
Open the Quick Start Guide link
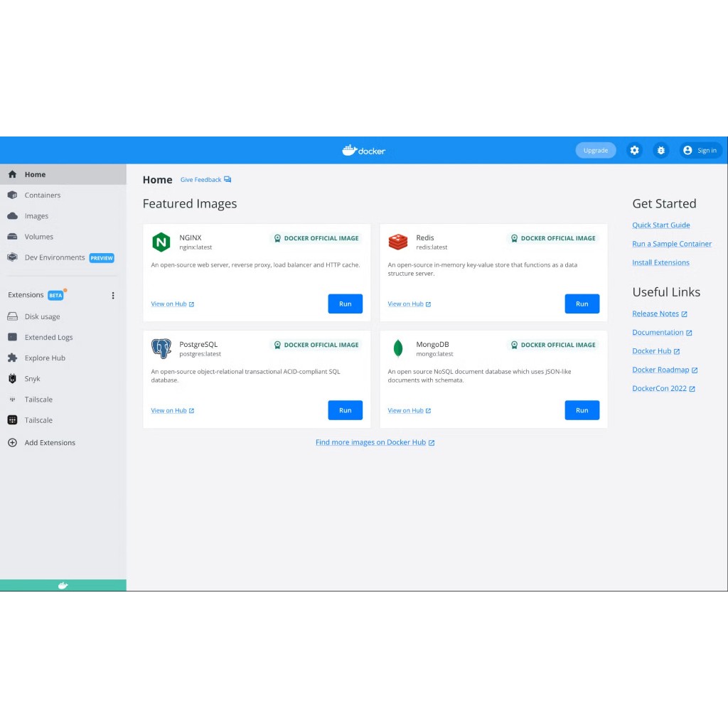[x=660, y=225]
